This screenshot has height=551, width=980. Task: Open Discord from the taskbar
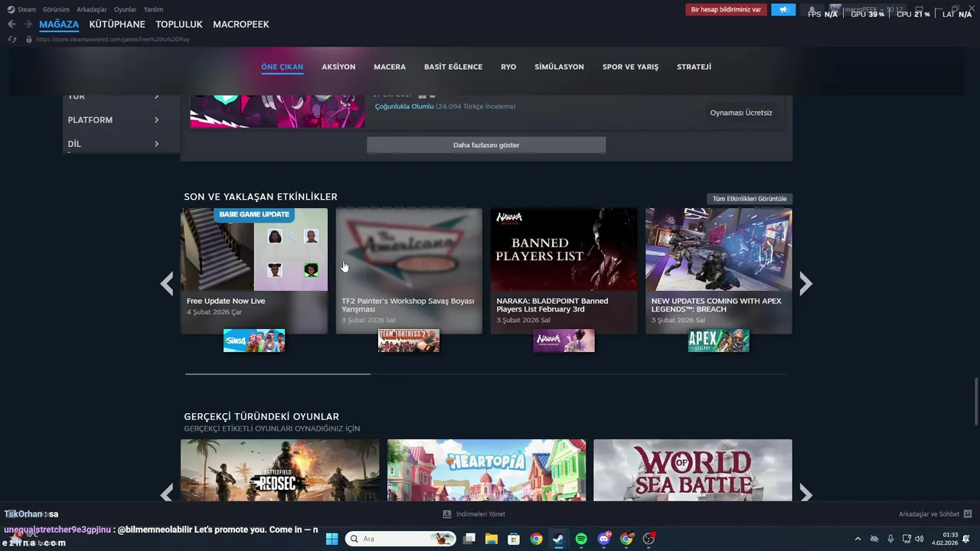coord(604,539)
